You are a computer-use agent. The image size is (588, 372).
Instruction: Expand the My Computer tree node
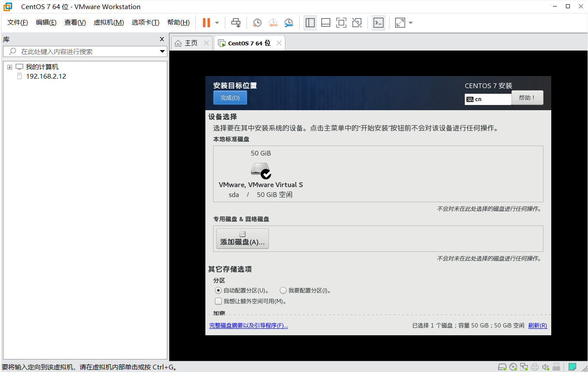pyautogui.click(x=10, y=67)
